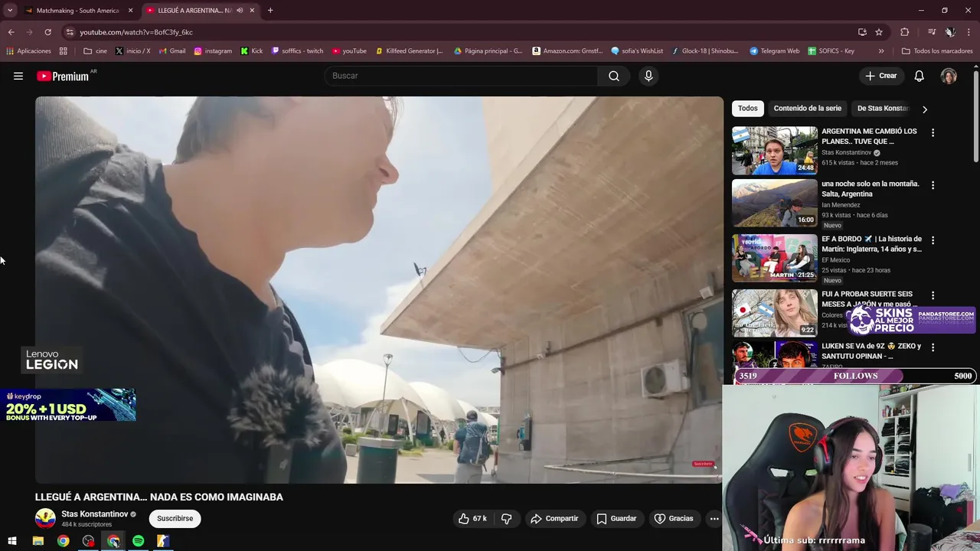The image size is (980, 551).
Task: Open Stas Konstantinov channel name
Action: tap(94, 514)
